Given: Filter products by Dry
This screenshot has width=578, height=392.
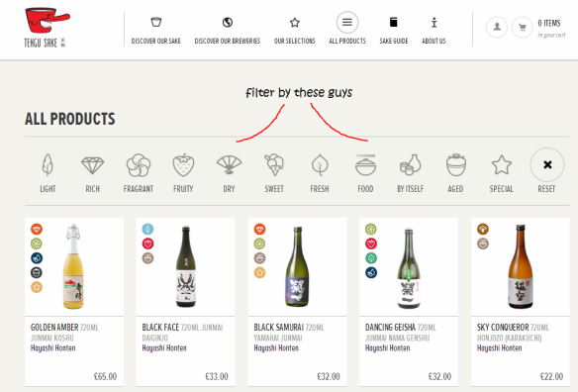Looking at the screenshot, I should coord(229,172).
